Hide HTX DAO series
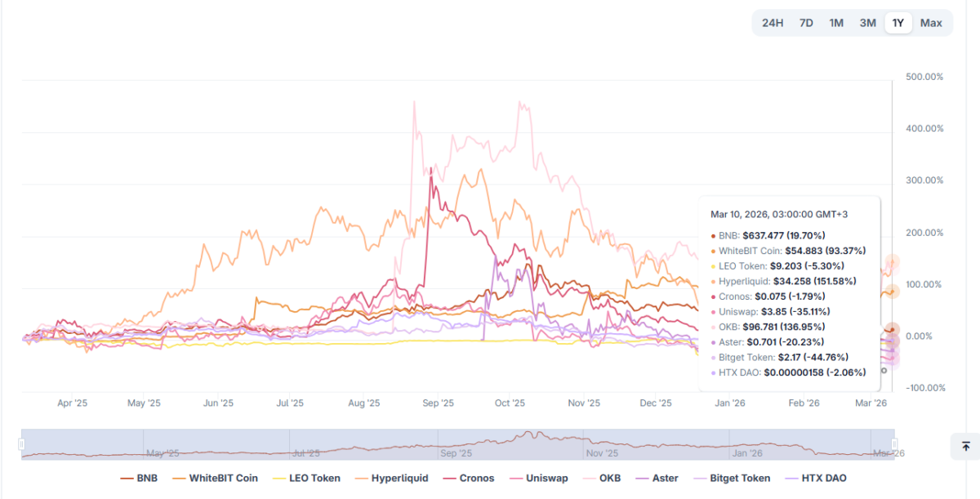 (815, 479)
